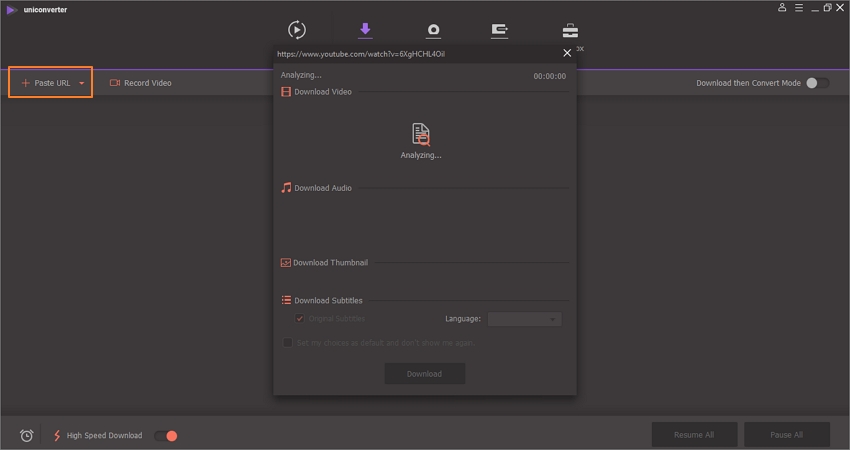Turn off the High Speed Download switch
The height and width of the screenshot is (450, 850).
pos(166,436)
